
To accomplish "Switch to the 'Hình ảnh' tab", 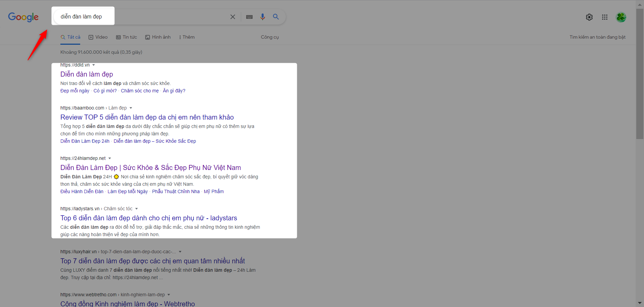I will [x=158, y=37].
